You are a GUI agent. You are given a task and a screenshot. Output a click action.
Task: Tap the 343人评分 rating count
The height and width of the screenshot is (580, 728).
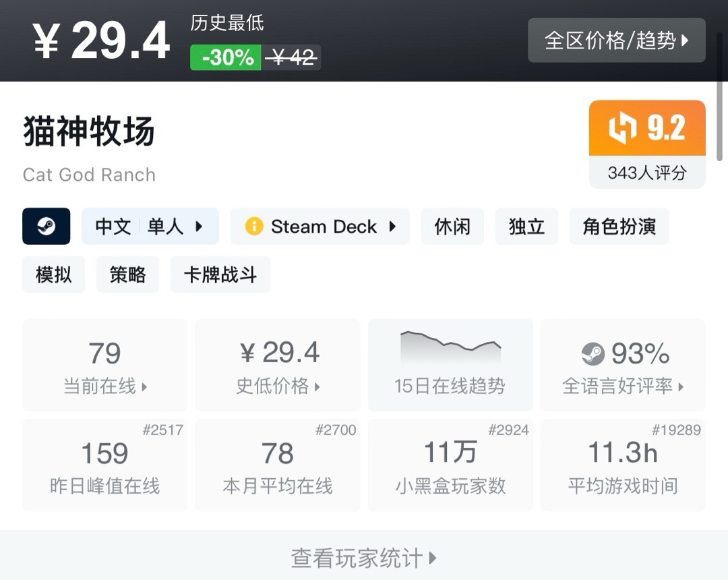[647, 173]
